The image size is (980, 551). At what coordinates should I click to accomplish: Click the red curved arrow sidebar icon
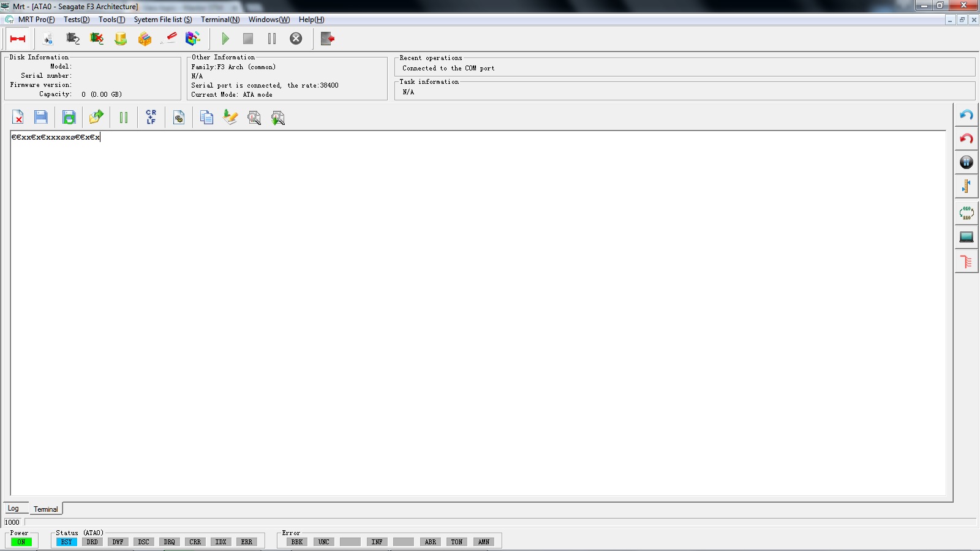click(967, 138)
